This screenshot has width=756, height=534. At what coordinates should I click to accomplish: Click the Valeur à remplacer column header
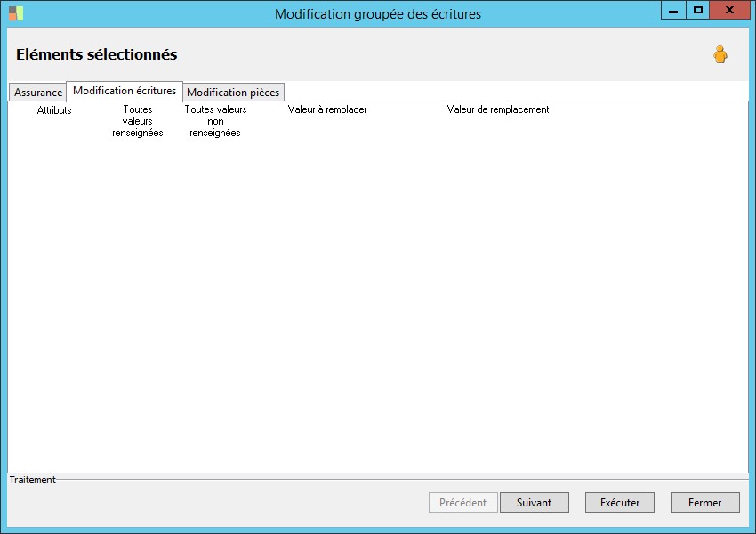click(x=327, y=109)
